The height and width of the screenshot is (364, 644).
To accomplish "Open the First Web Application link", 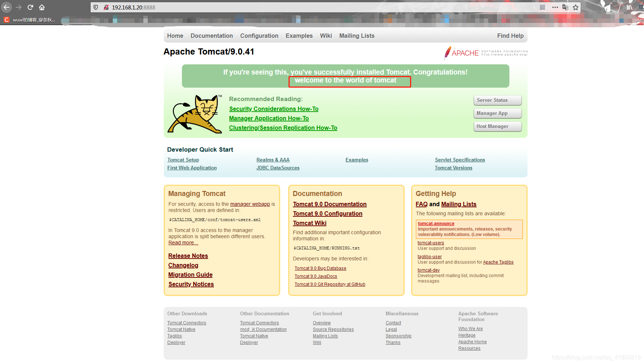I will coord(192,168).
